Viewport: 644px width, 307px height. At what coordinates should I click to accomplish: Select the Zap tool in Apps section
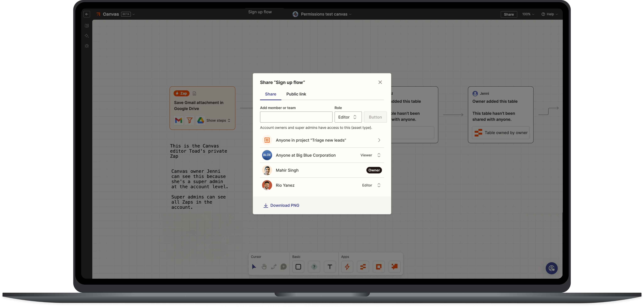[347, 266]
